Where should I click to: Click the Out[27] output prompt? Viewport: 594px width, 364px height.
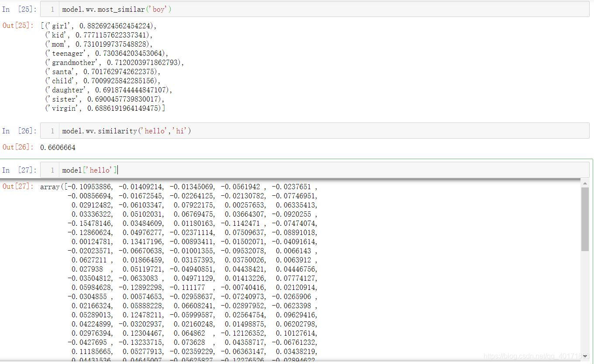[18, 186]
